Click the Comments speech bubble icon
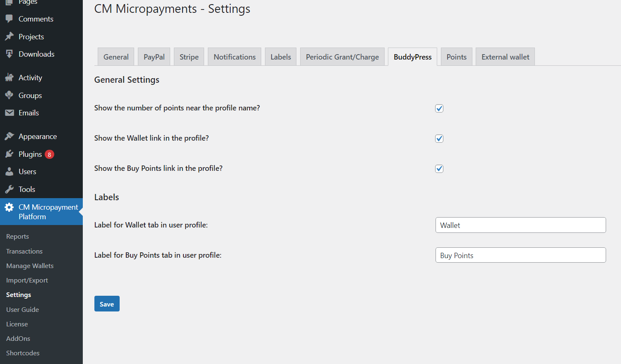Screen dimensions: 621x364 coord(9,19)
